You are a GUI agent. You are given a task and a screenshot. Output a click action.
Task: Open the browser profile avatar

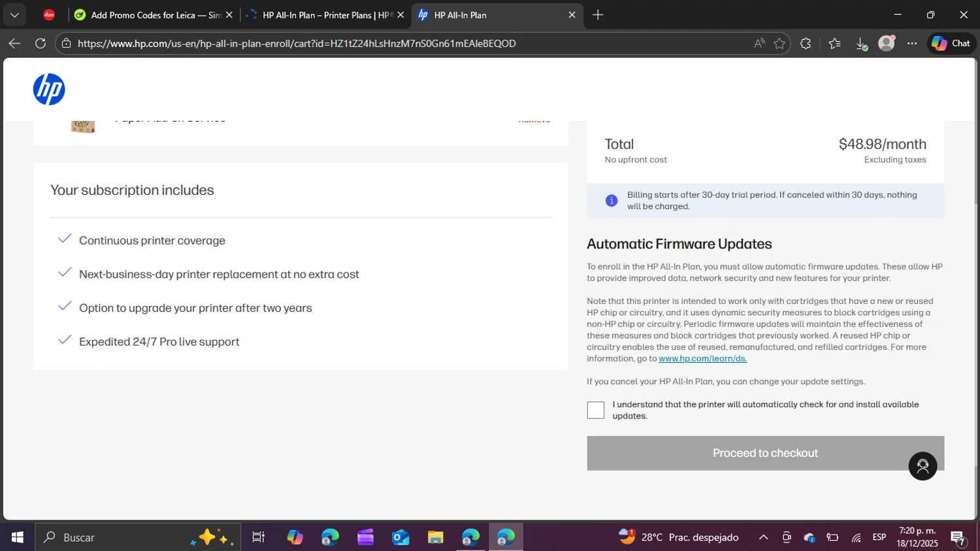click(887, 43)
